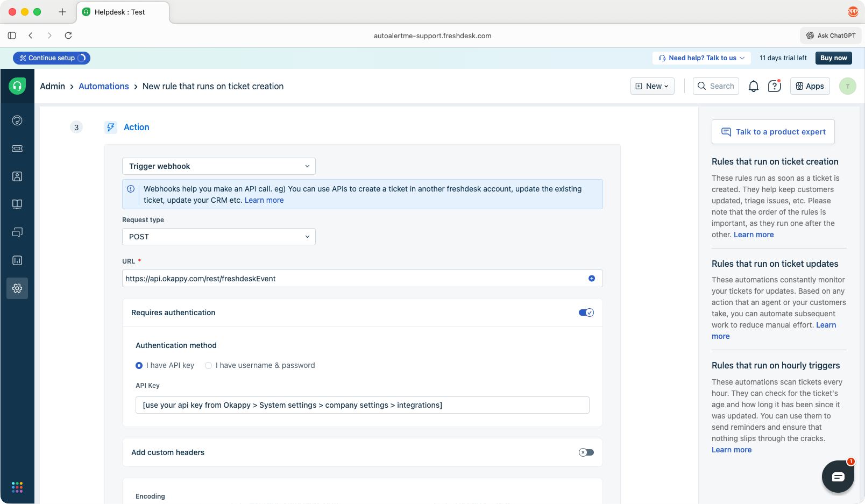
Task: Go back in browser history
Action: (31, 36)
